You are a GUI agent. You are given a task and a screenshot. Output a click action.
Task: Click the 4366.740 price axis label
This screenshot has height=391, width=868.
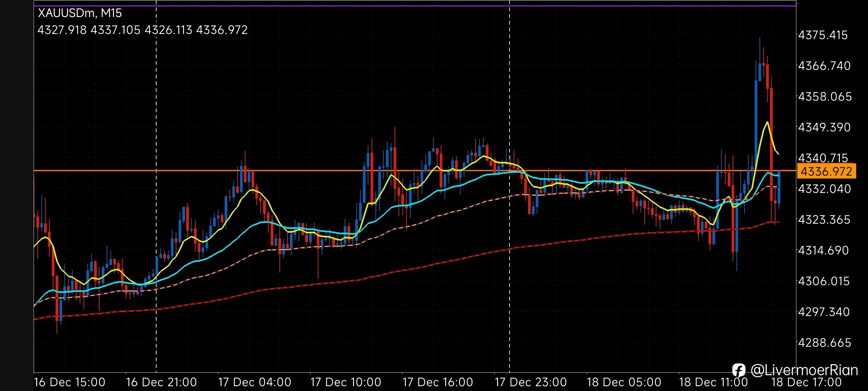point(824,66)
